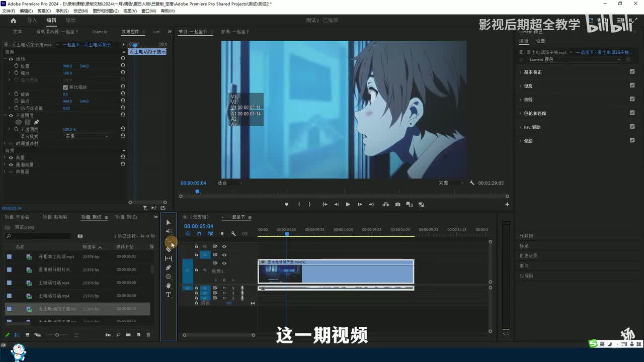Switch to the 导出 workspace tab

click(70, 21)
